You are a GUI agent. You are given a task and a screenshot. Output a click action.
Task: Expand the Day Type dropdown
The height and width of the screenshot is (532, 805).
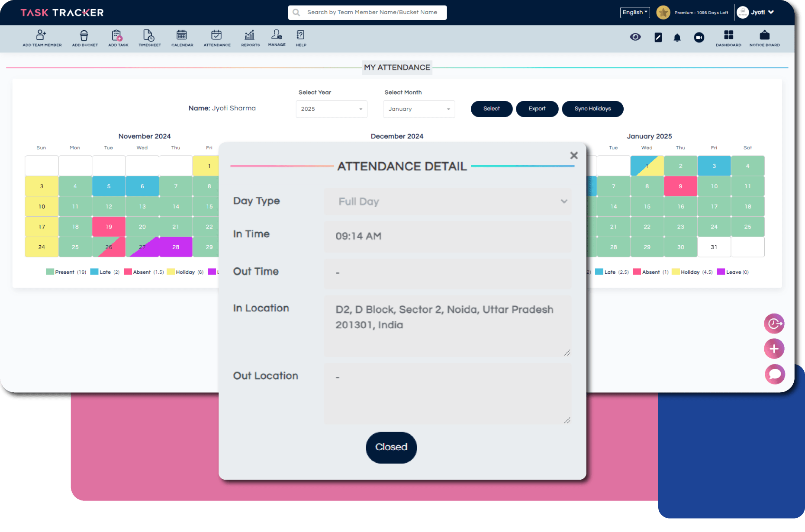click(447, 202)
